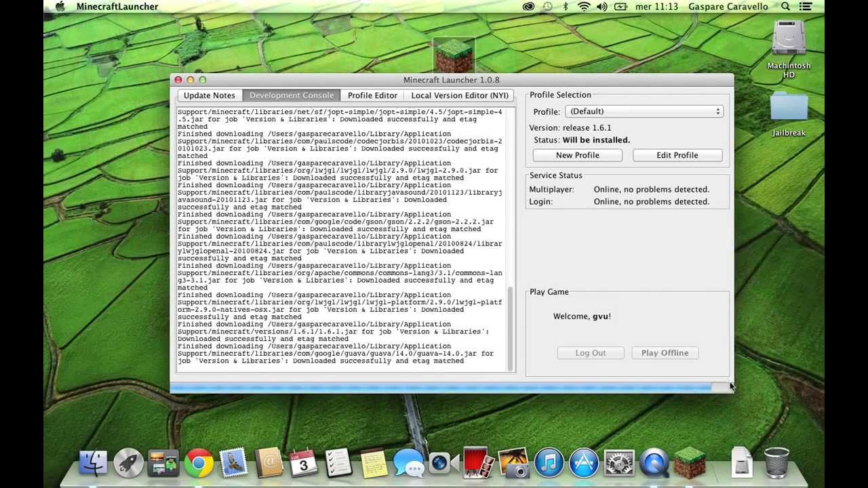Click New Profile button
868x488 pixels.
578,155
